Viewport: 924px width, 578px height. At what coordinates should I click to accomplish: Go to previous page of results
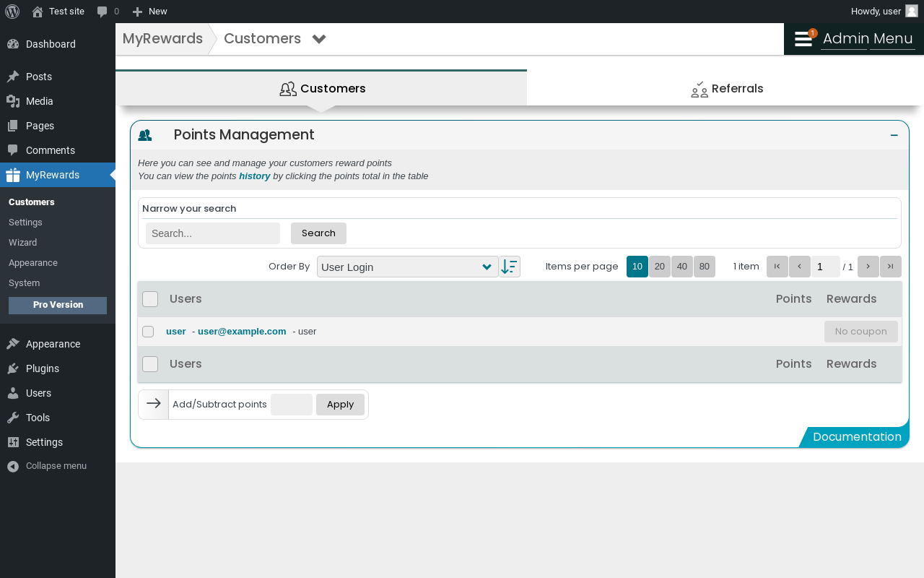800,267
